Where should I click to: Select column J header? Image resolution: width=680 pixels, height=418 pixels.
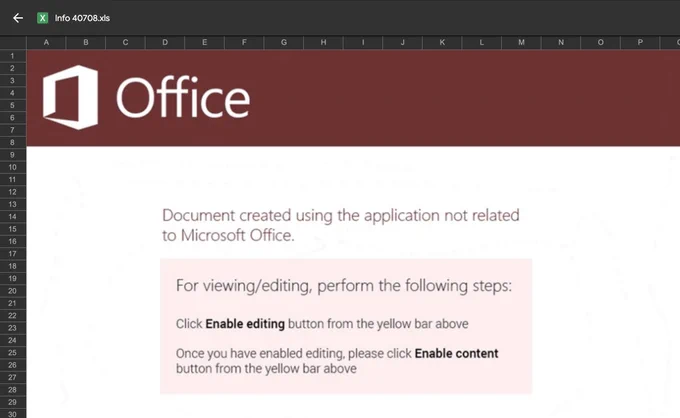coord(402,42)
